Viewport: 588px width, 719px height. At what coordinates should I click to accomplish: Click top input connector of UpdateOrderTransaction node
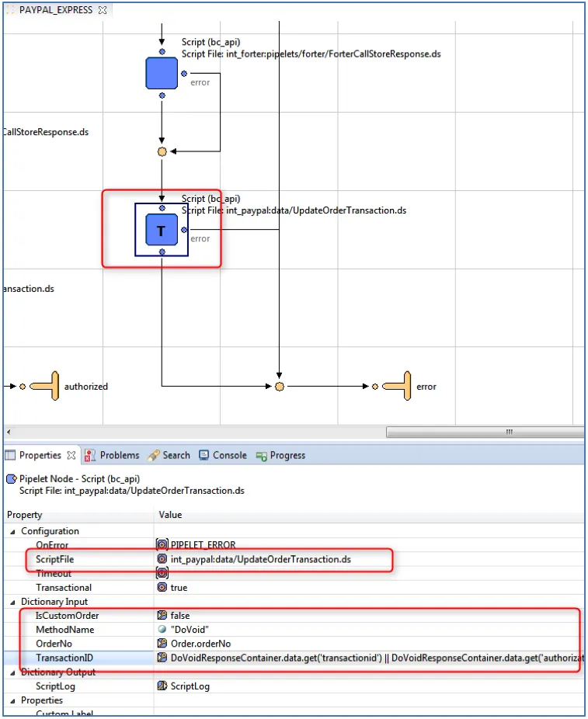tap(162, 208)
